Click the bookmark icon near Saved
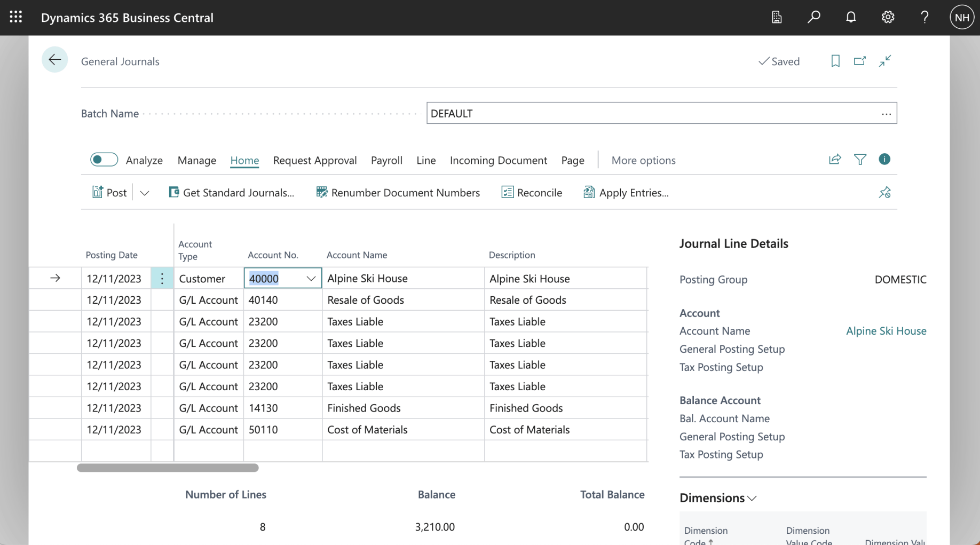 [x=835, y=61]
